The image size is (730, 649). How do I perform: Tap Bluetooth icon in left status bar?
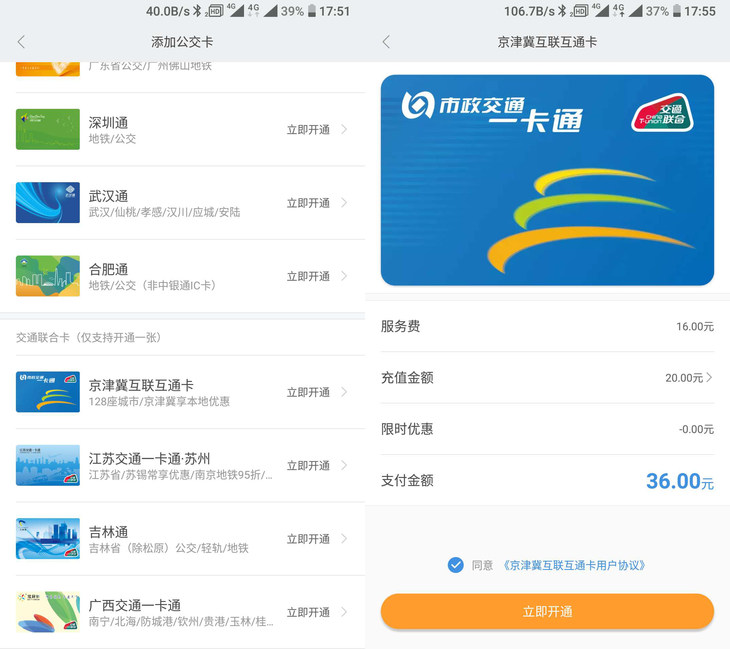tap(197, 10)
